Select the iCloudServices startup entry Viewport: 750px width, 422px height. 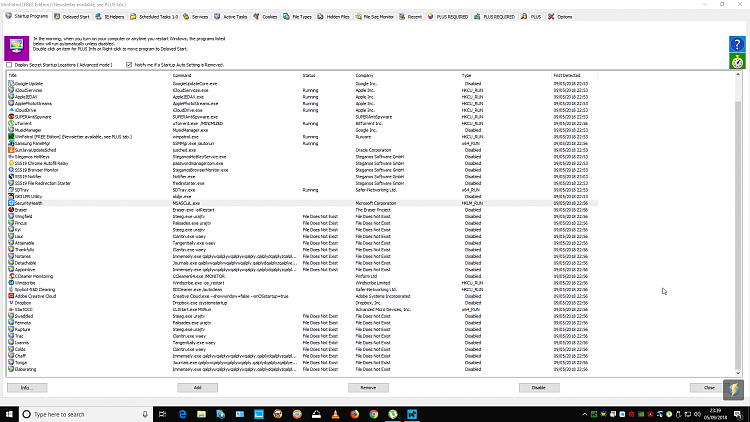tap(302, 90)
